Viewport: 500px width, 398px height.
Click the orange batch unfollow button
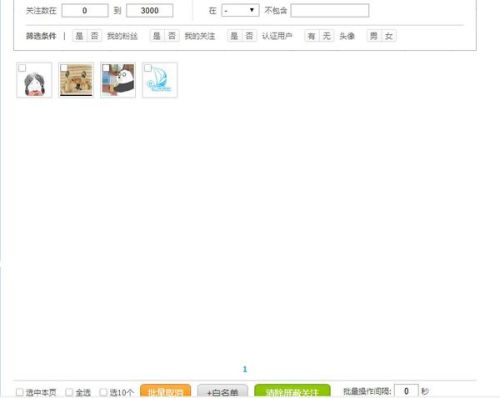click(166, 391)
